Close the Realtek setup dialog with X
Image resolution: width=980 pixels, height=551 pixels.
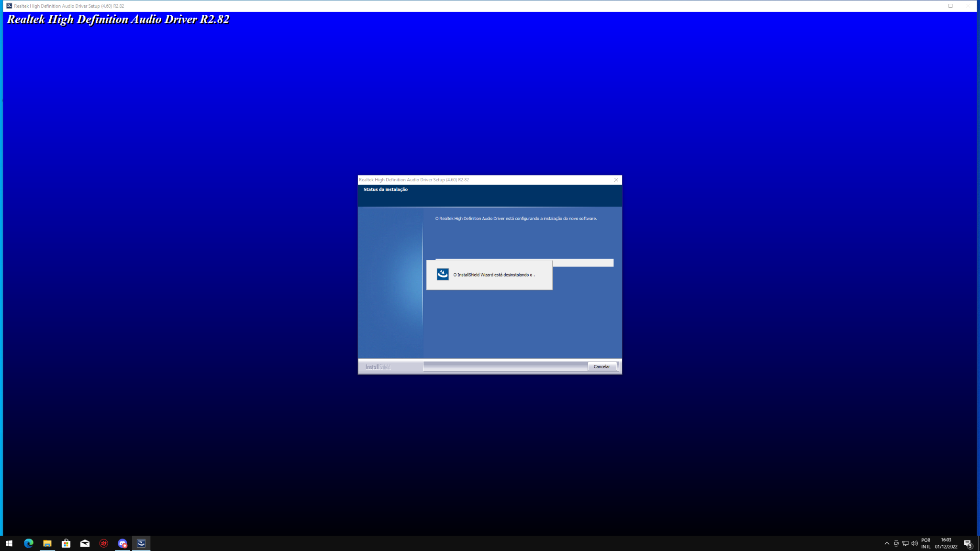tap(616, 180)
